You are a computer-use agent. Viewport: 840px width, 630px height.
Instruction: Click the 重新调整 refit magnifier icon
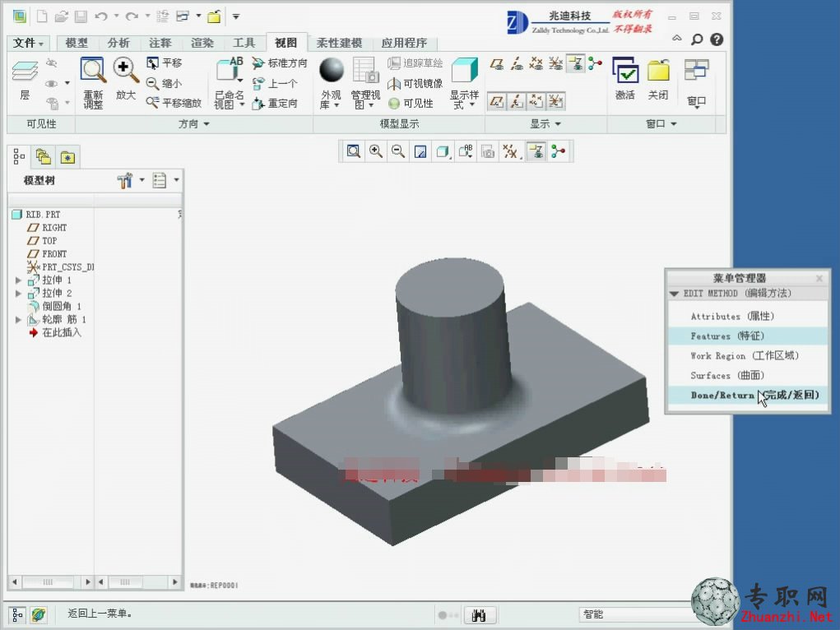pos(93,71)
